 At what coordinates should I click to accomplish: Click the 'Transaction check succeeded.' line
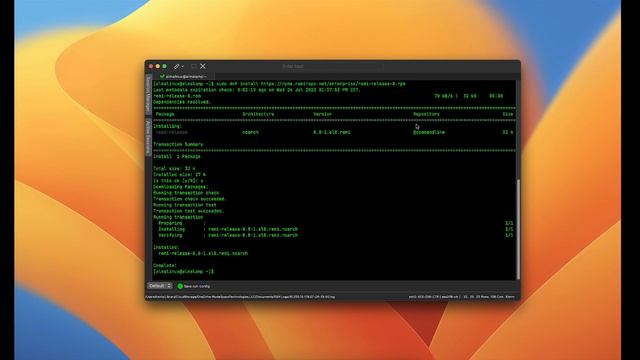click(x=189, y=199)
